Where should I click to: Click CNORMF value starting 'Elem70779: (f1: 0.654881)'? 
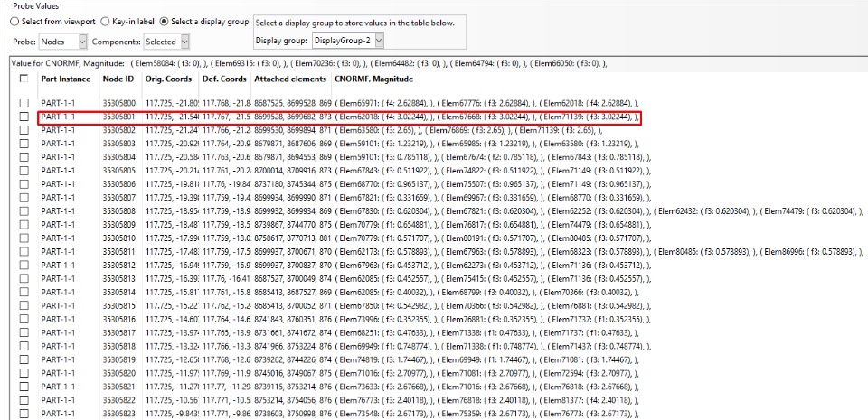pos(493,224)
